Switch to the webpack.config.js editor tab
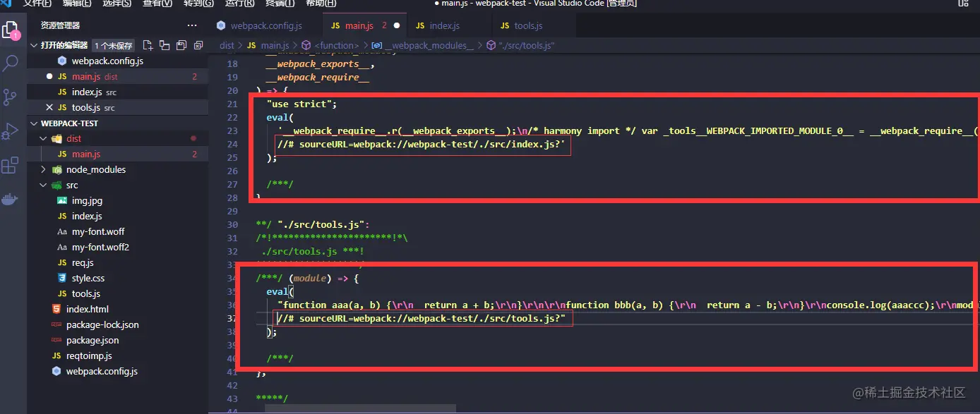Image resolution: width=980 pixels, height=414 pixels. pos(265,25)
